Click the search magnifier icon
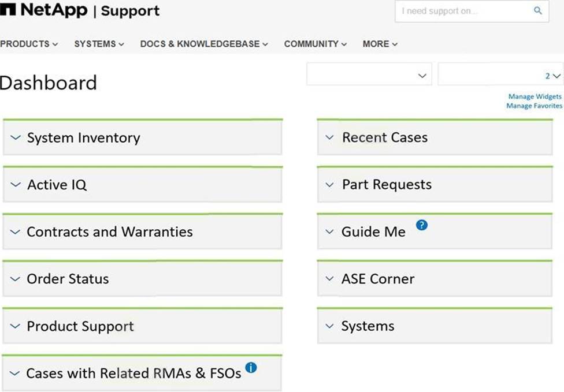Image resolution: width=564 pixels, height=392 pixels. (537, 11)
